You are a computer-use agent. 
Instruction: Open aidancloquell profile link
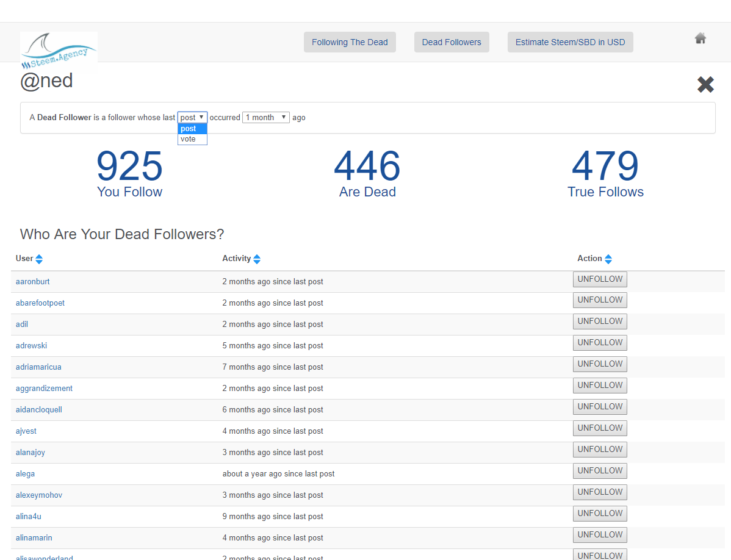coord(38,410)
